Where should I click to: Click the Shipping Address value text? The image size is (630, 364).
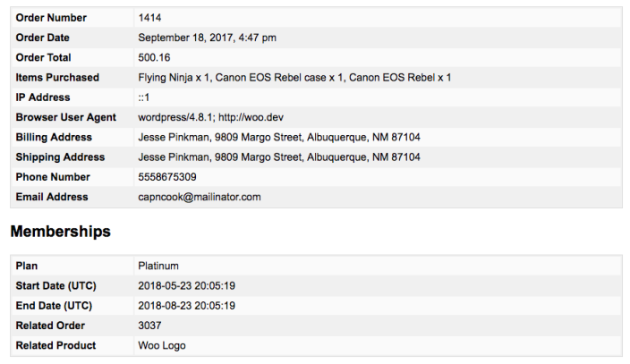(279, 157)
